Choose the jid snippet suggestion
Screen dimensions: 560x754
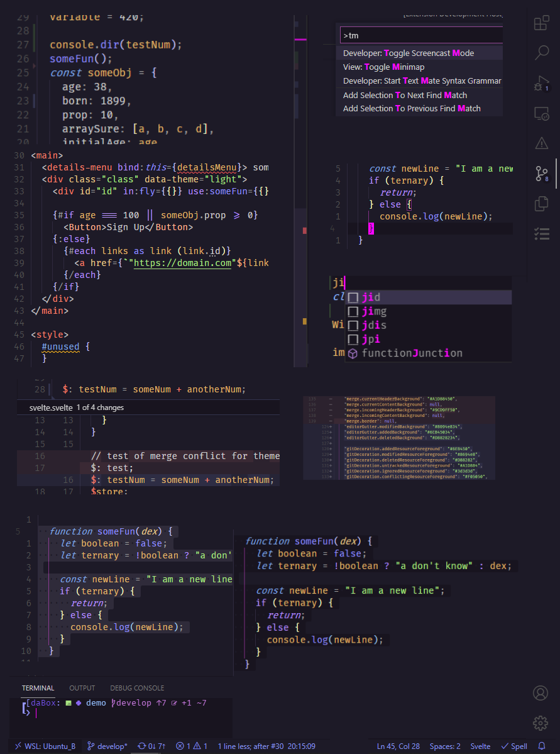428,297
